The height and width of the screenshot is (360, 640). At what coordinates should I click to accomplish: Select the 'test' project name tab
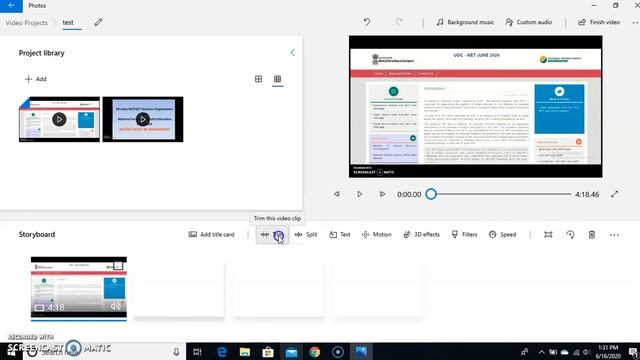68,22
